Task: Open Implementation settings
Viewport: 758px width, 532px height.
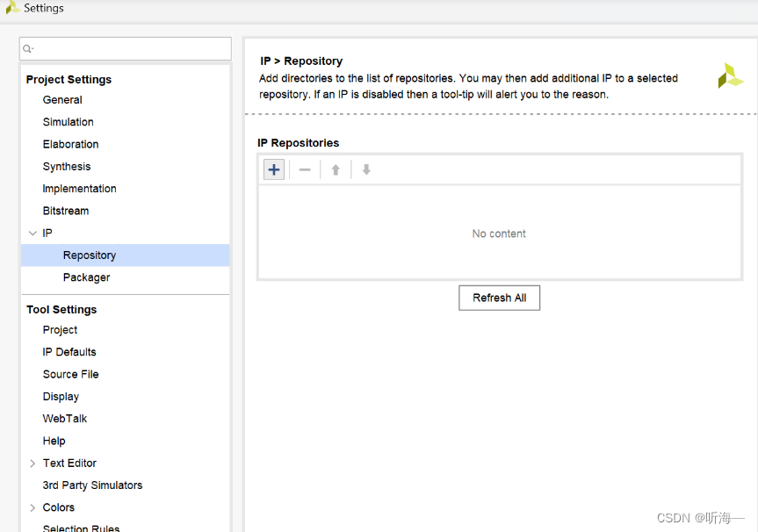Action: (x=79, y=189)
